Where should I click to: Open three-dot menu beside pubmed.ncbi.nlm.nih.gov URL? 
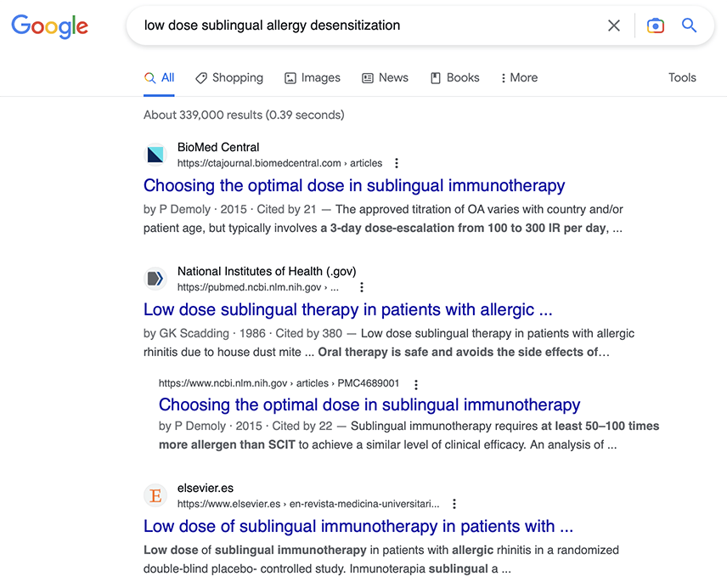(362, 287)
